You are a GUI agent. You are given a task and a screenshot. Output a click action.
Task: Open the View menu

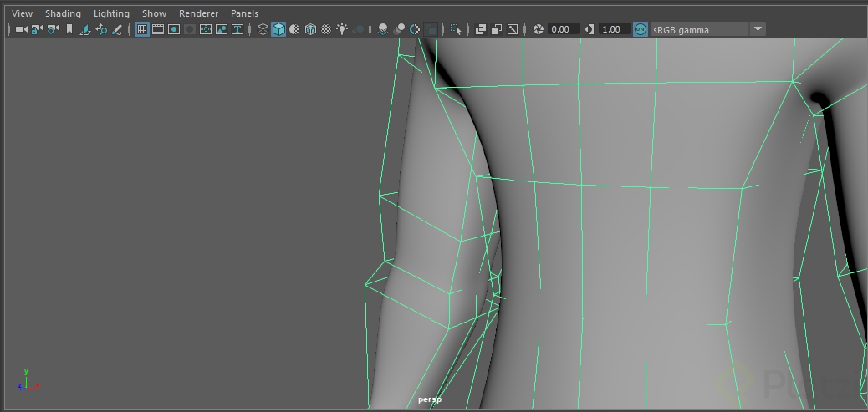tap(22, 13)
